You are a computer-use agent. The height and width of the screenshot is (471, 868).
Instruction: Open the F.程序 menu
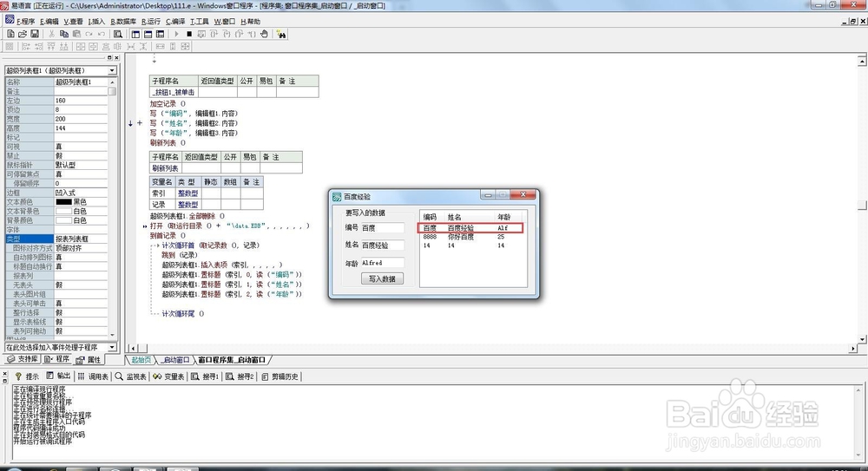[25, 22]
